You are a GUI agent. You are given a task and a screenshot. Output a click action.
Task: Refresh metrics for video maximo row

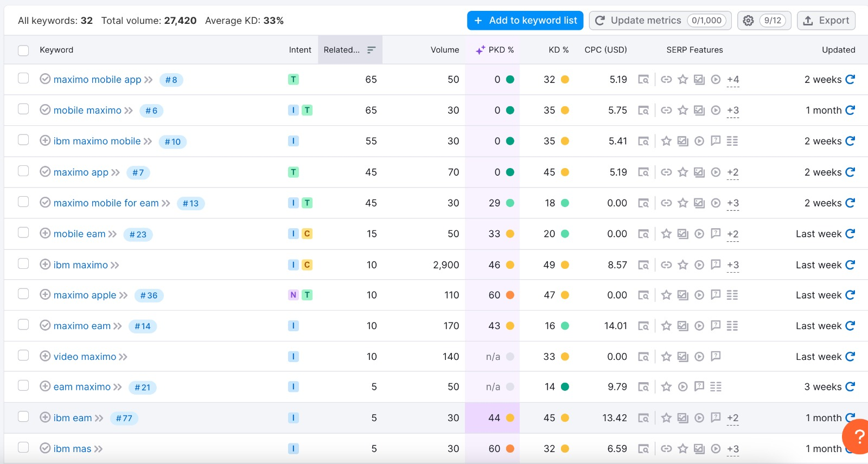point(850,357)
